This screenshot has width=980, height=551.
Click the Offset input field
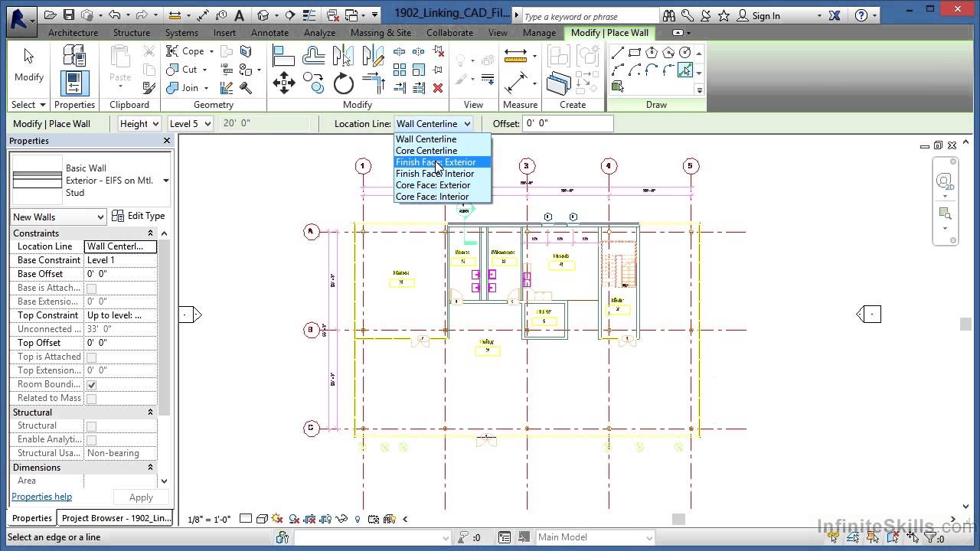(x=567, y=123)
